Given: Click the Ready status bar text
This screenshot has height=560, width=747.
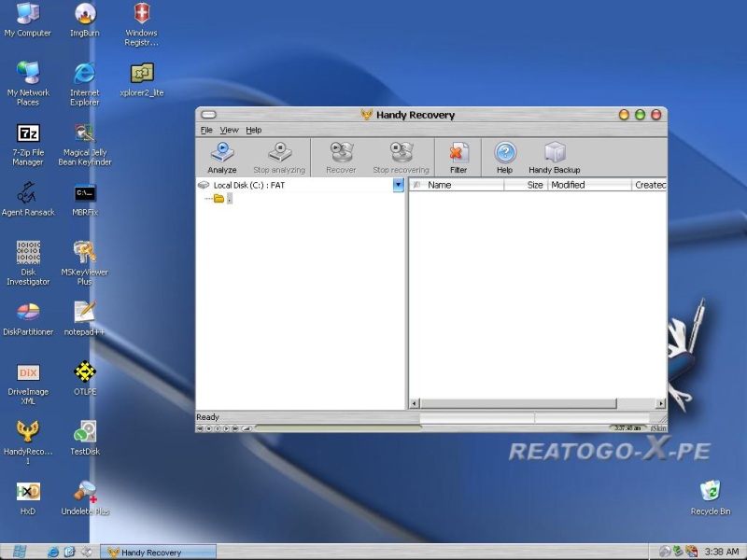Looking at the screenshot, I should [207, 417].
